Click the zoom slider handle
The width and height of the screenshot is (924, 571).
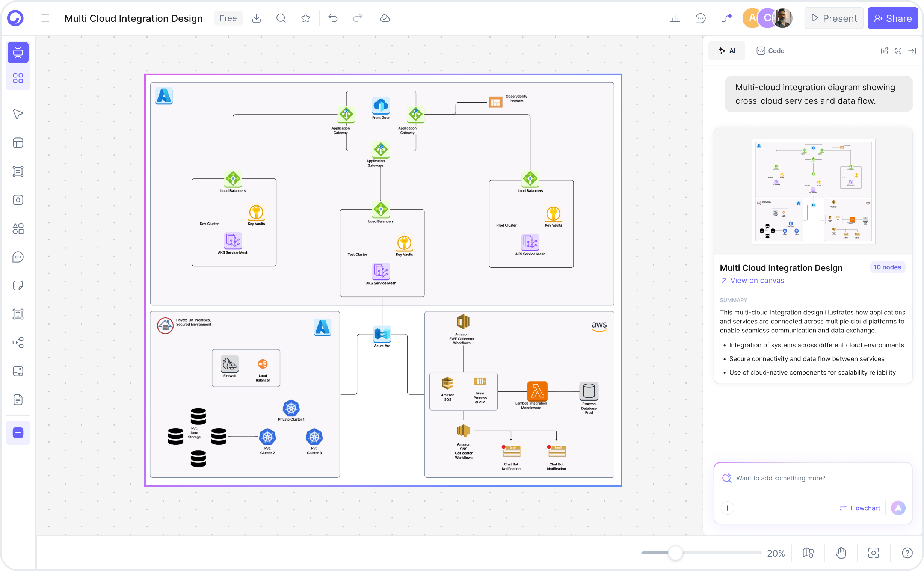coord(676,553)
